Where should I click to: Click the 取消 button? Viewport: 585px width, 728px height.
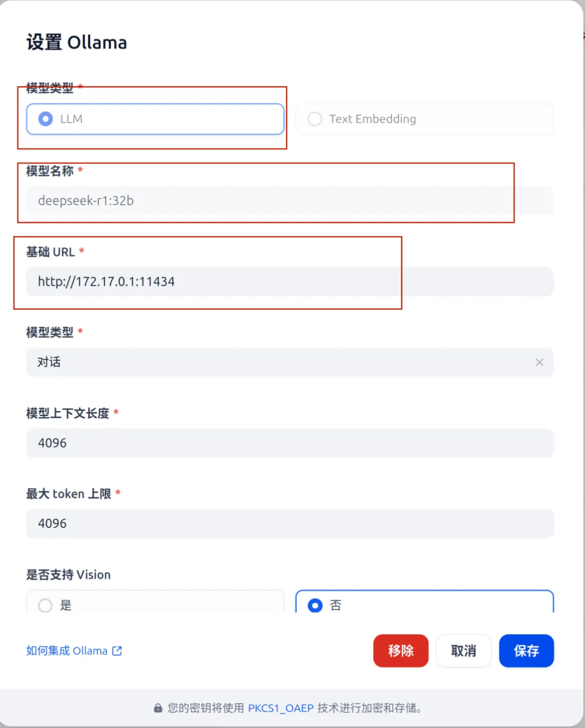(464, 651)
